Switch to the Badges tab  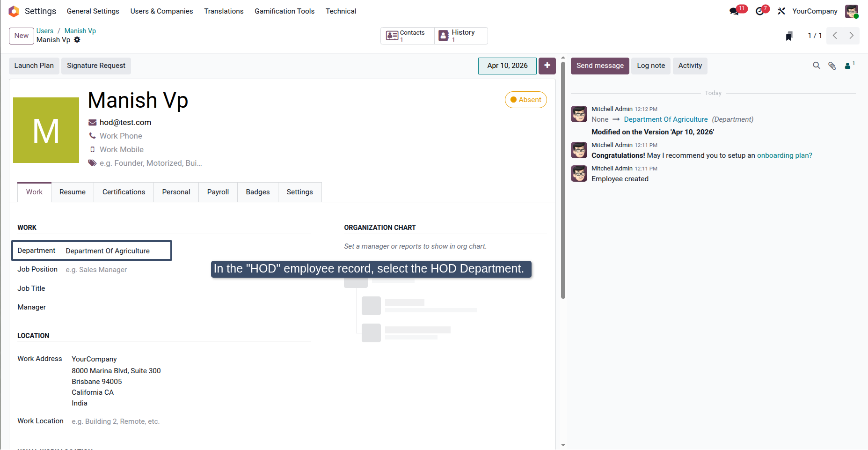[258, 192]
